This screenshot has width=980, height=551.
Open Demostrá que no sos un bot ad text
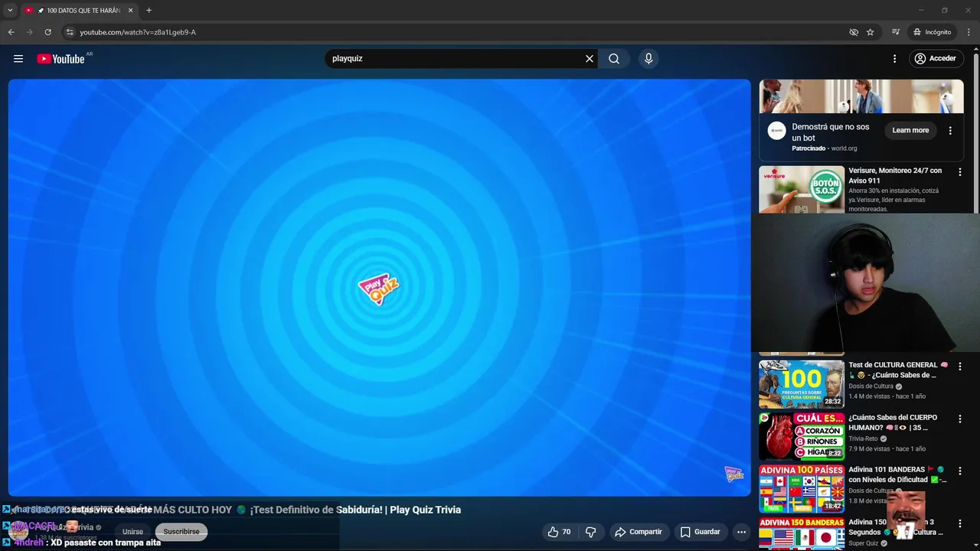tap(831, 132)
